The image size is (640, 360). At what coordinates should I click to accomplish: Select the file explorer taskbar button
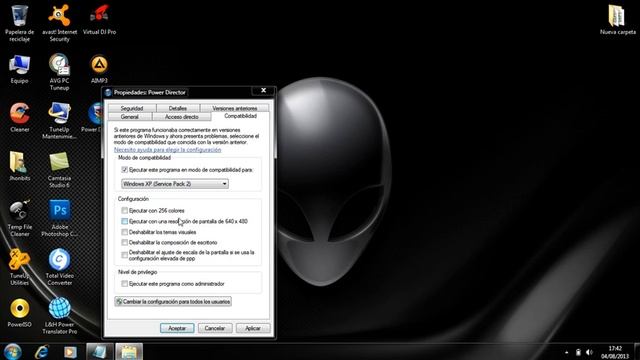point(129,351)
